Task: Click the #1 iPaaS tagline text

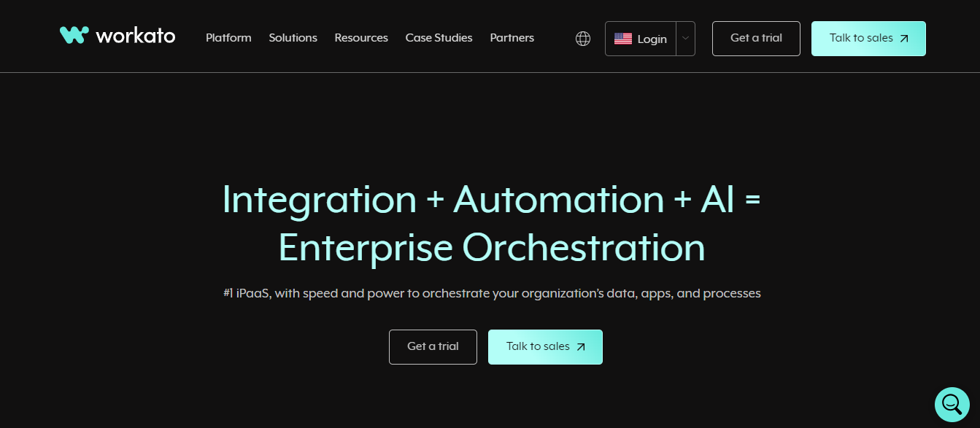Action: coord(490,292)
